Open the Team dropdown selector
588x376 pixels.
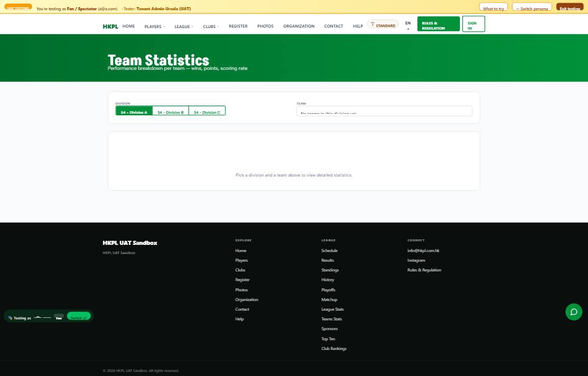coord(384,111)
